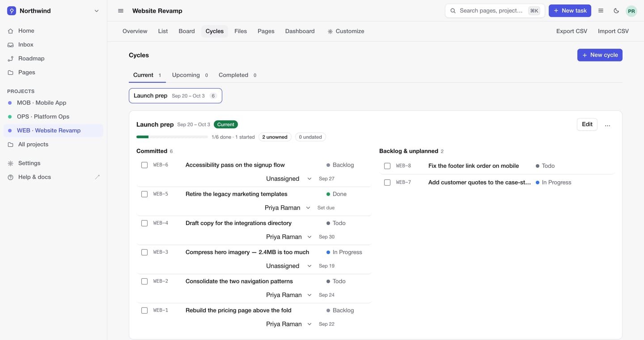Open assignee dropdown for WEB-6 Unassigned
644x340 pixels.
[x=289, y=178]
